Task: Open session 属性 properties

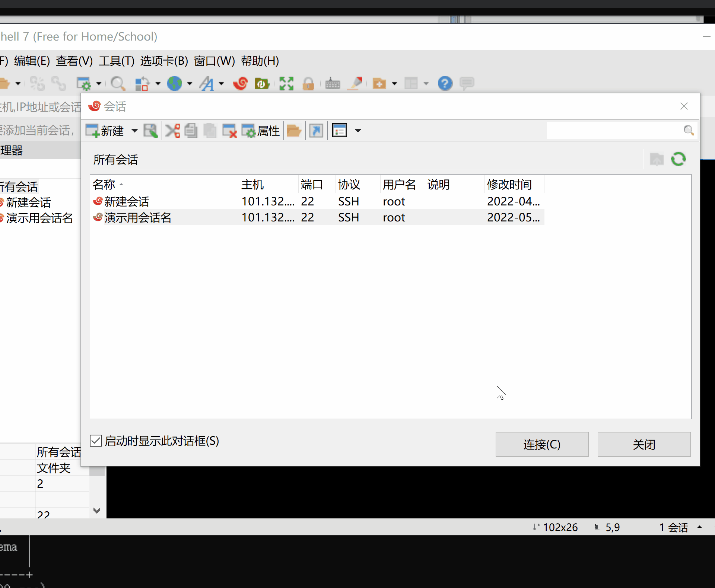Action: pyautogui.click(x=260, y=131)
